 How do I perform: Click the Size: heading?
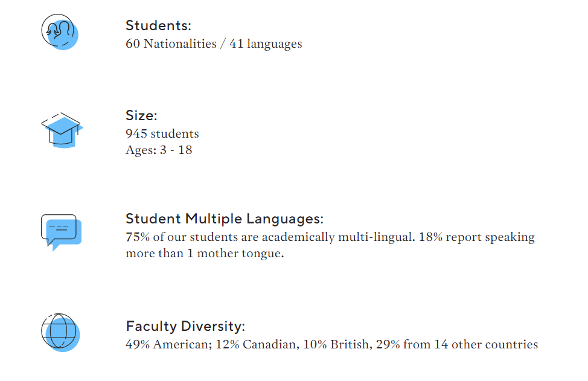pyautogui.click(x=141, y=115)
